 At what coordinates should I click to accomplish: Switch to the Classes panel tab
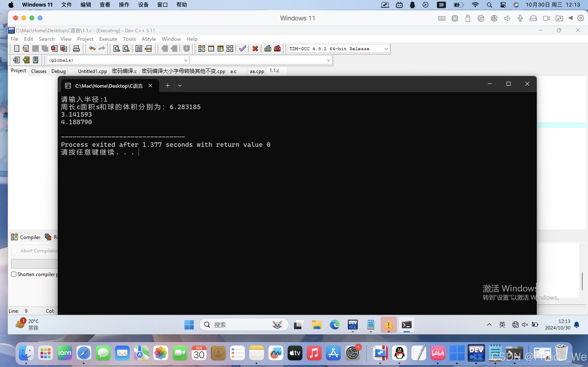39,71
